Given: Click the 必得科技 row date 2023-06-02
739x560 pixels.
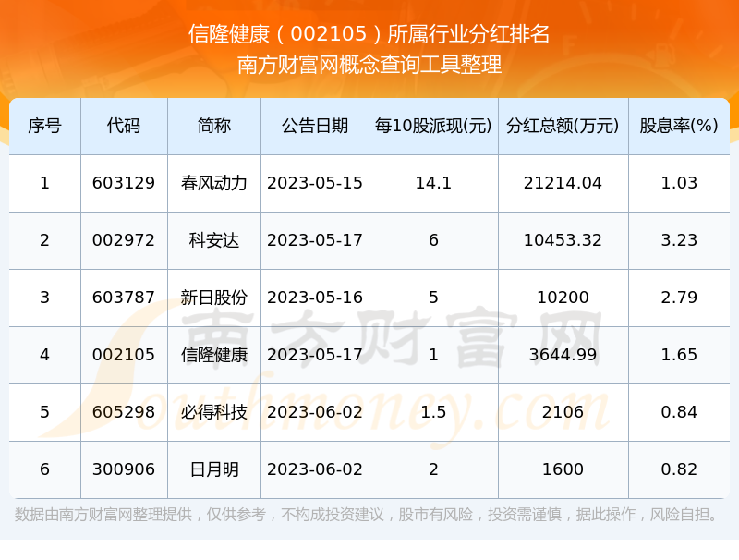Looking at the screenshot, I should pos(315,412).
